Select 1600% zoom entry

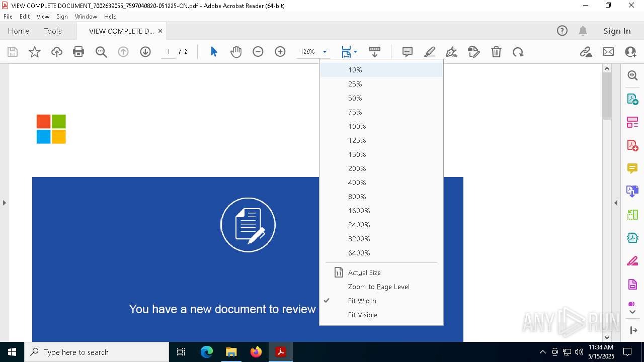[381, 211]
